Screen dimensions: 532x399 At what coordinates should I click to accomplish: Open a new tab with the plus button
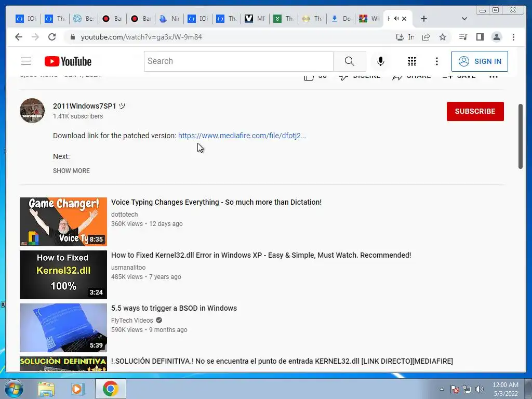[424, 19]
